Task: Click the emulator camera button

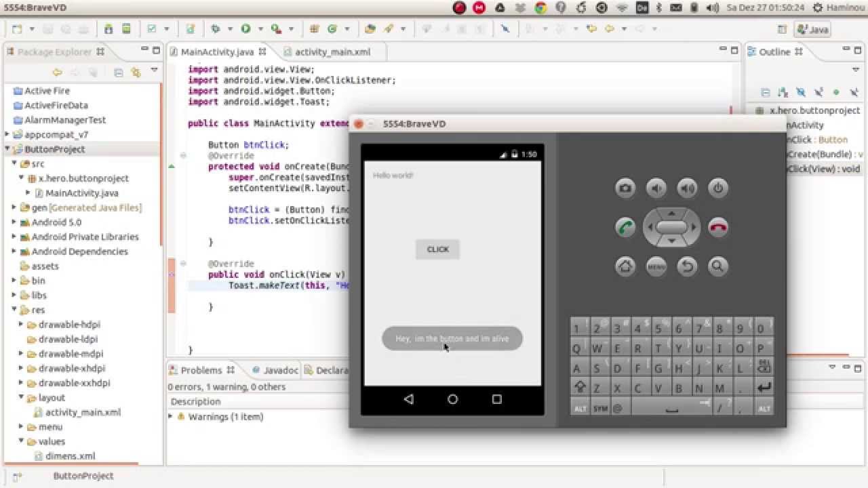Action: point(625,188)
